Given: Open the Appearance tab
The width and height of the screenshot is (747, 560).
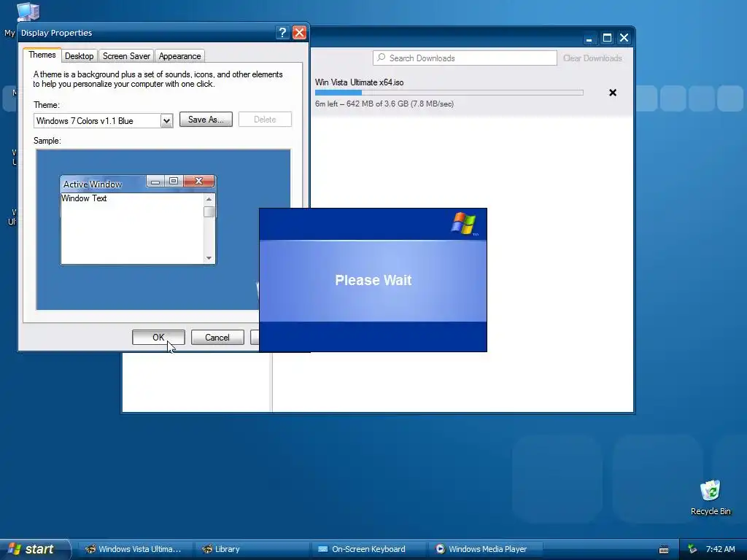Looking at the screenshot, I should tap(179, 56).
